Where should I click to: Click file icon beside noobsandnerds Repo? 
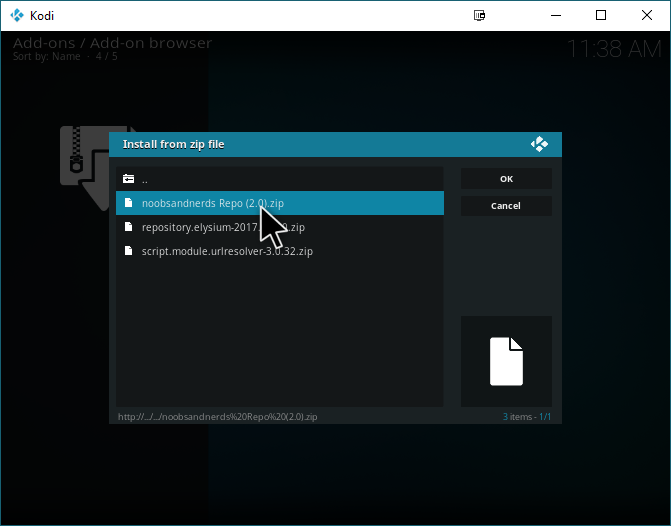tap(128, 203)
